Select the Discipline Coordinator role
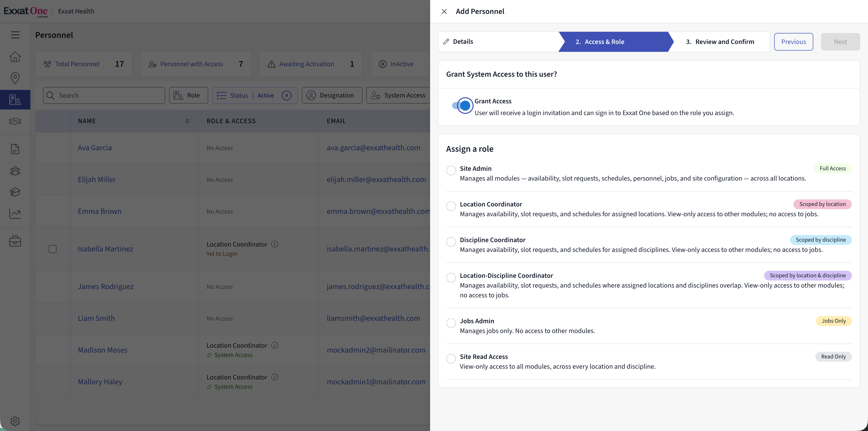 click(x=451, y=242)
